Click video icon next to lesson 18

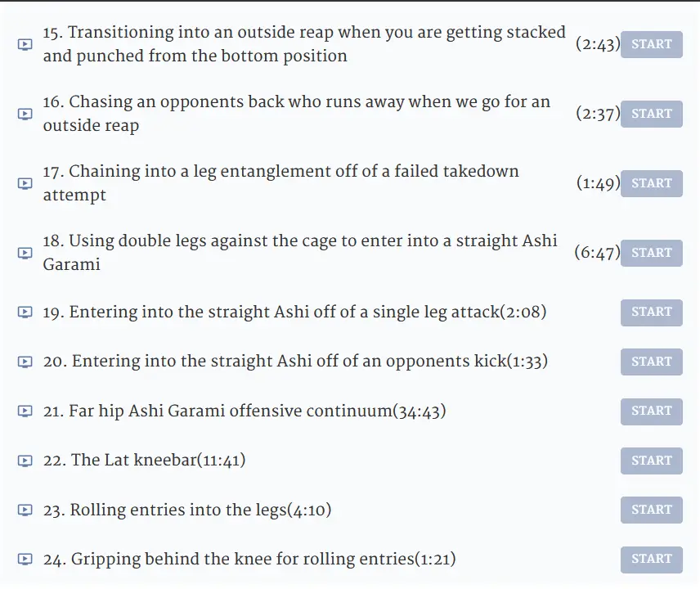[x=25, y=254]
